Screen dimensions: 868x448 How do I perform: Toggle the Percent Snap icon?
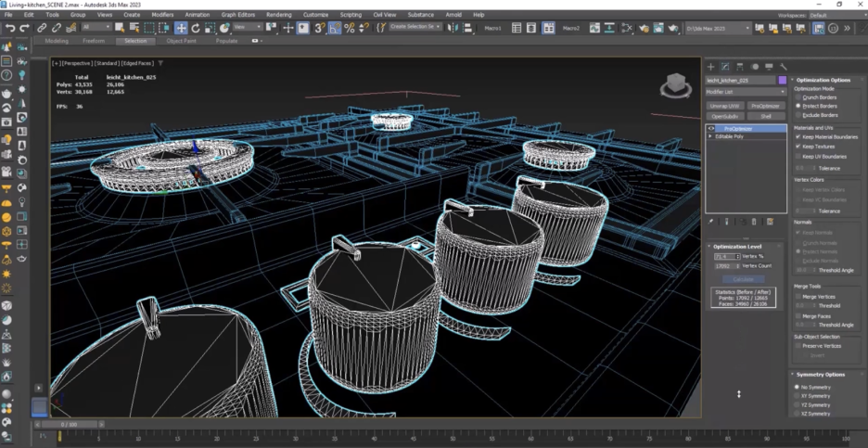tap(350, 28)
